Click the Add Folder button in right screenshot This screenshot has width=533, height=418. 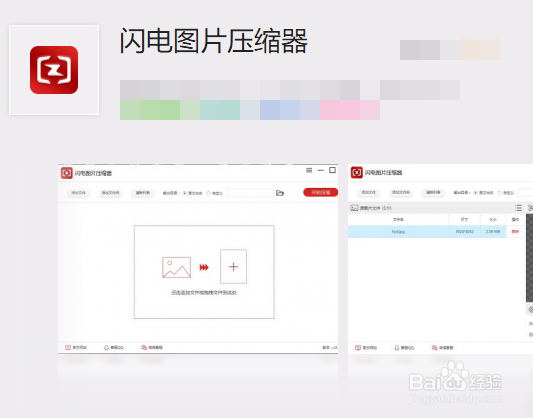coord(401,192)
